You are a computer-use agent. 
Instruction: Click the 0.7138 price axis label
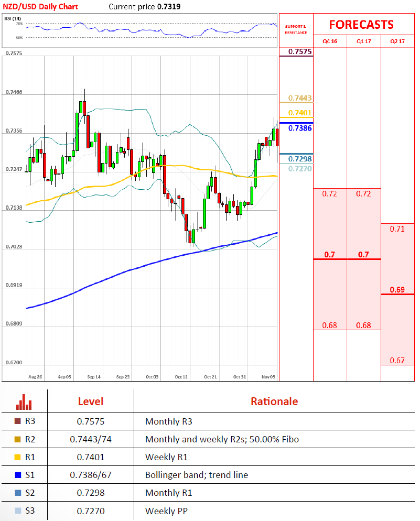(x=14, y=208)
